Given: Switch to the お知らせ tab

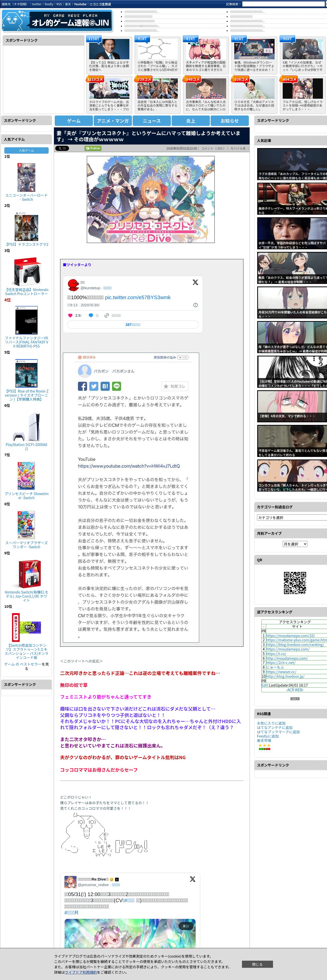Looking at the screenshot, I should coord(229,121).
